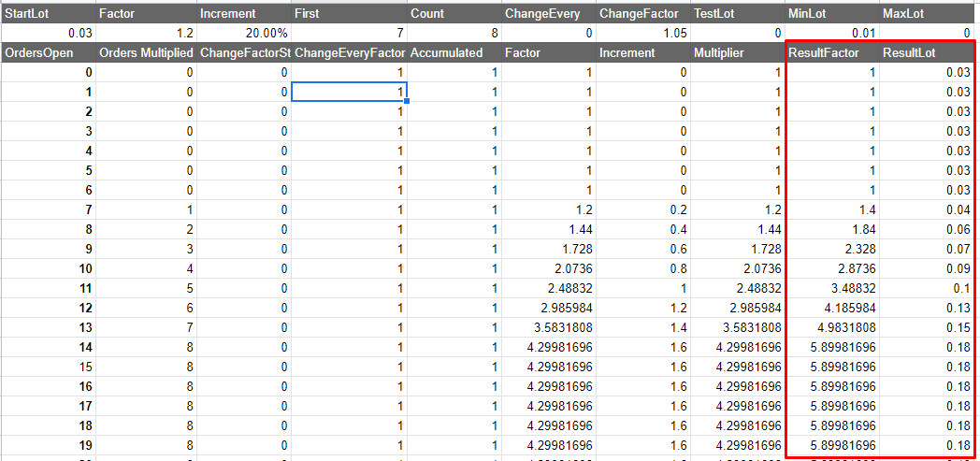Click the Multiplier header cell

738,53
